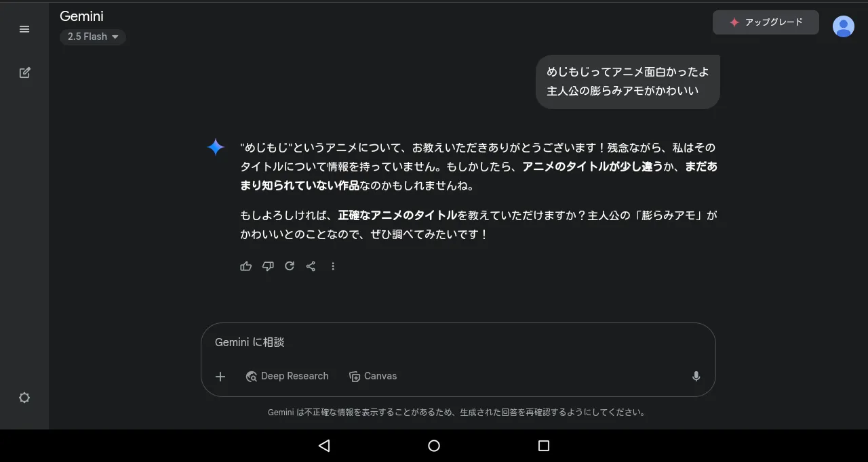Click the Gemini title text
Image resolution: width=868 pixels, height=462 pixels.
pyautogui.click(x=81, y=16)
